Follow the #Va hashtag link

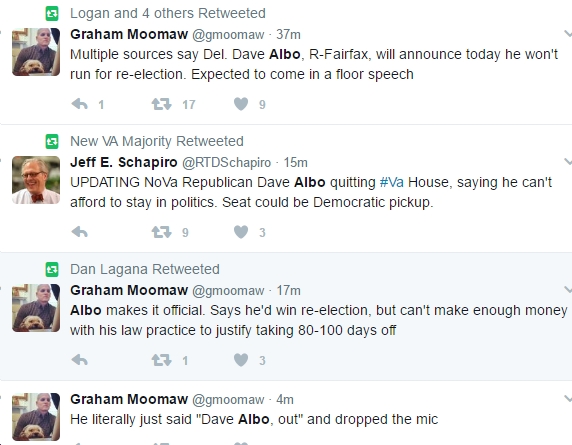click(x=392, y=182)
